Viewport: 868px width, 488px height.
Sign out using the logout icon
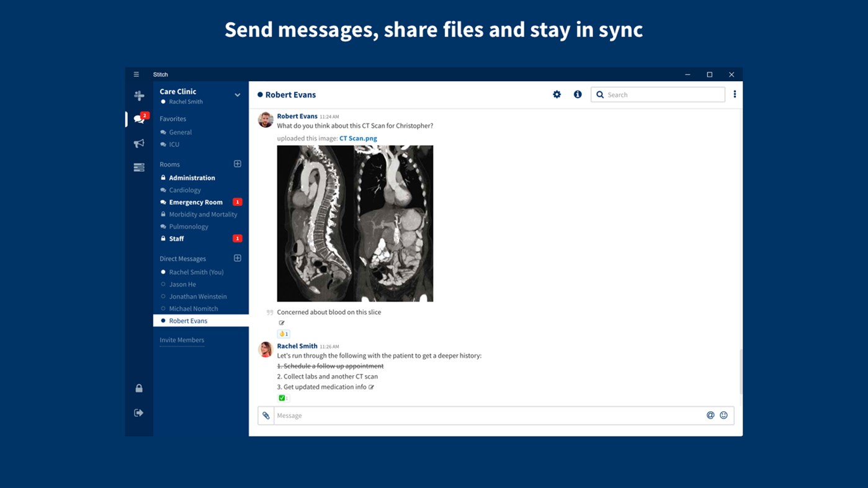138,412
